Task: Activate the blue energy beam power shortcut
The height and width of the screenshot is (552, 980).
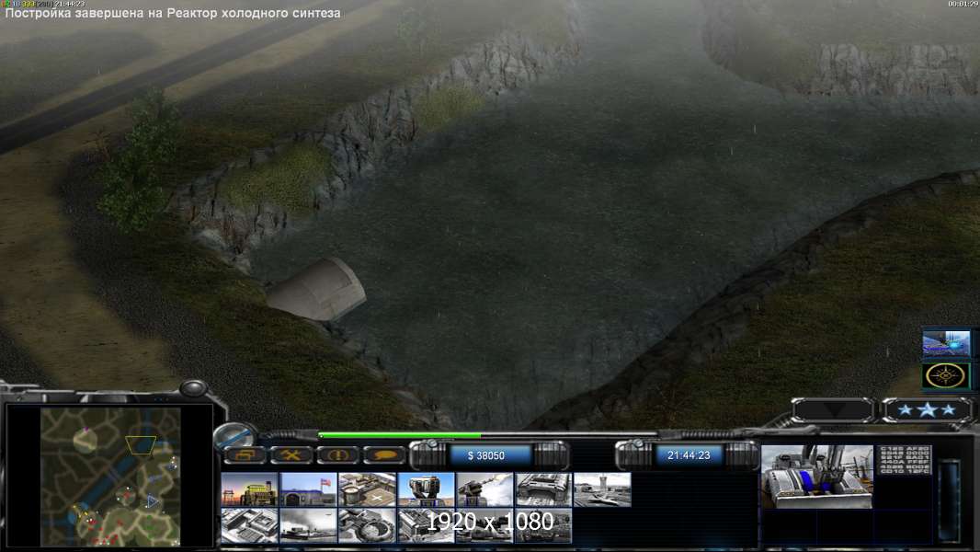Action: click(x=946, y=344)
